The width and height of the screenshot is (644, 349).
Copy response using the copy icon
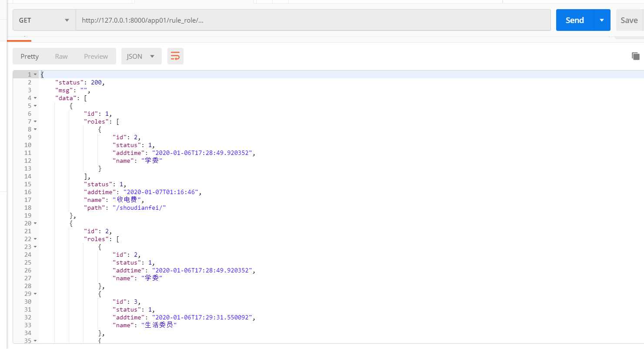point(635,56)
